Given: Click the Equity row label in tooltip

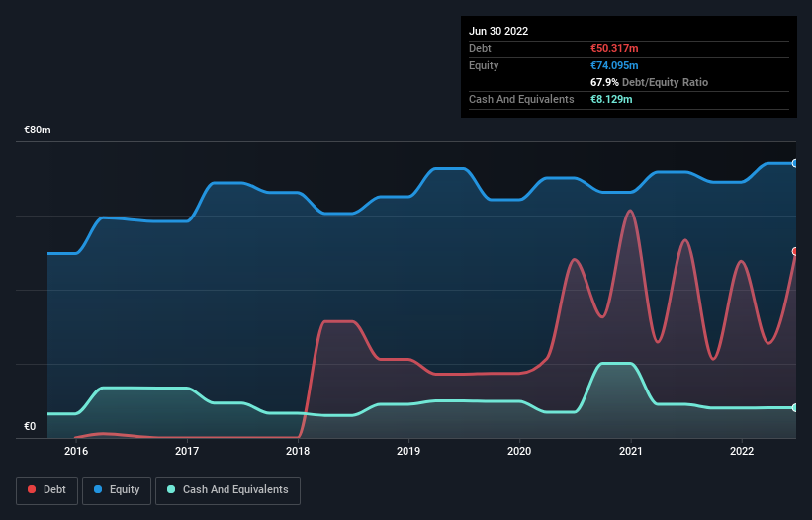Looking at the screenshot, I should pyautogui.click(x=484, y=65).
